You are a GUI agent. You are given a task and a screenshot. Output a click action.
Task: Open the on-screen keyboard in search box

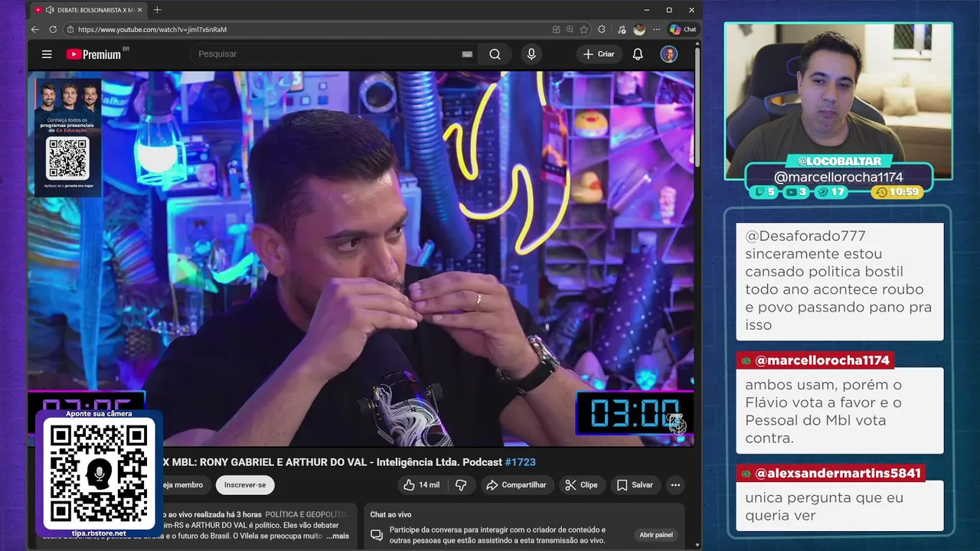click(467, 54)
